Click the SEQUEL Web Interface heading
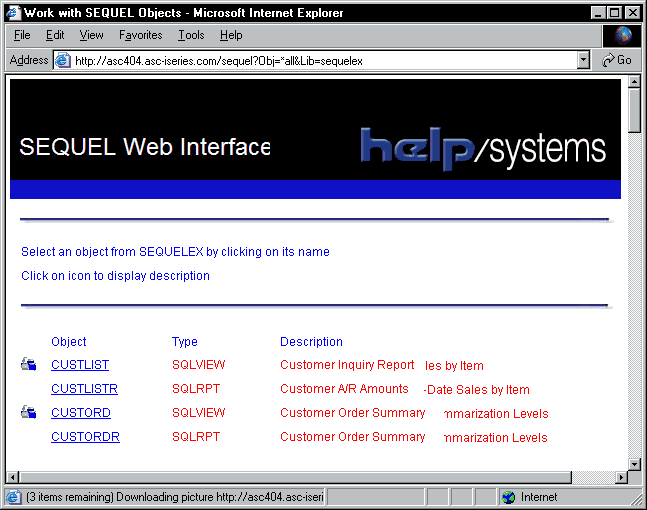This screenshot has width=647, height=510. click(145, 147)
